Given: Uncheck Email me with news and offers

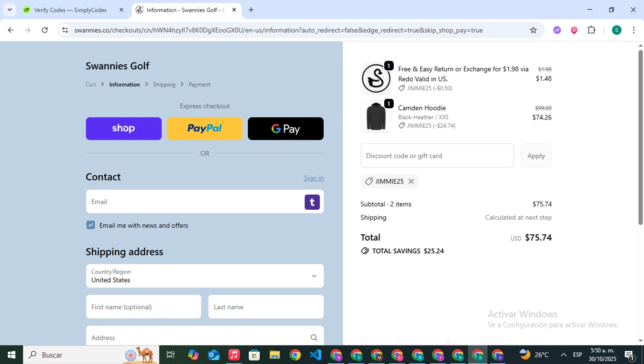Looking at the screenshot, I should click(x=91, y=225).
